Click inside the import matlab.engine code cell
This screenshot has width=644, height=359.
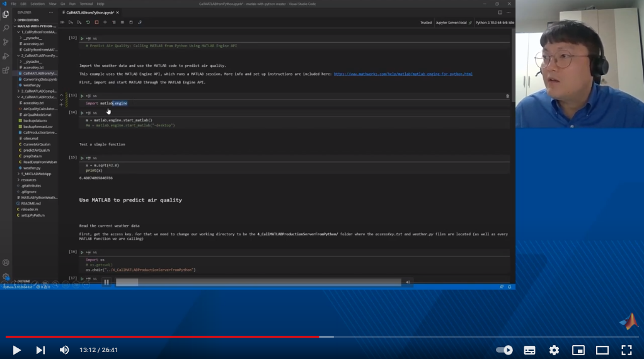294,103
